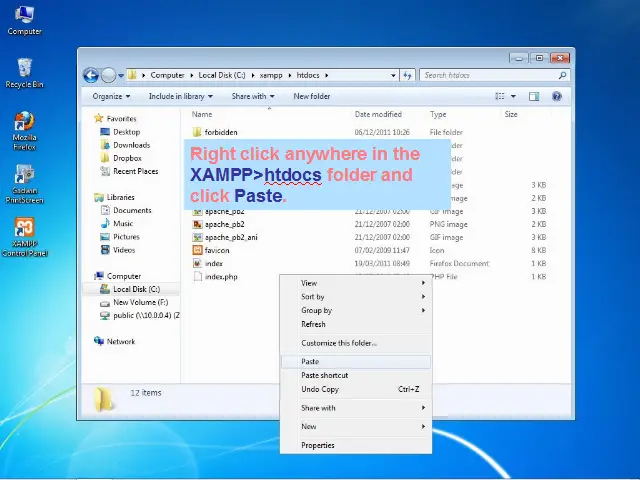Select the apache_pb2_ani GIF icon
The image size is (640, 480).
click(197, 237)
